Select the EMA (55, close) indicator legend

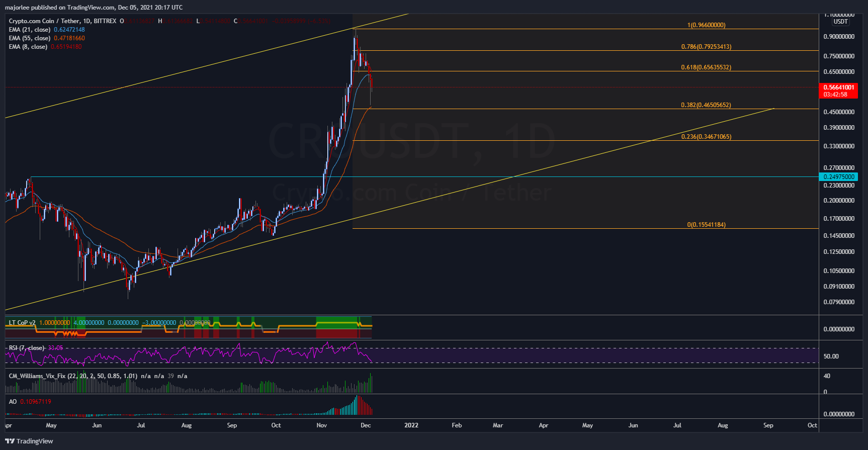click(30, 38)
